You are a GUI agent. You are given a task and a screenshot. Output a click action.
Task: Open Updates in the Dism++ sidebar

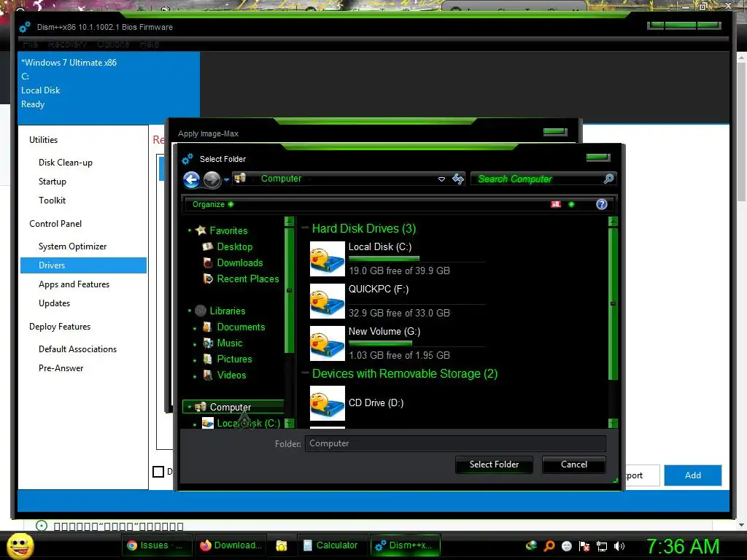pos(54,303)
